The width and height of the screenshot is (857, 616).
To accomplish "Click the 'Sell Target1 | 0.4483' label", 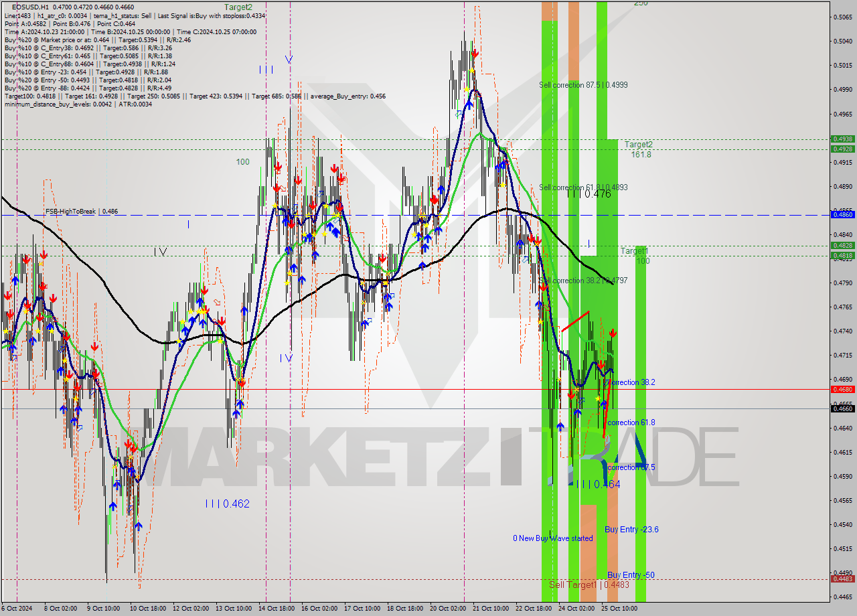I will (589, 585).
